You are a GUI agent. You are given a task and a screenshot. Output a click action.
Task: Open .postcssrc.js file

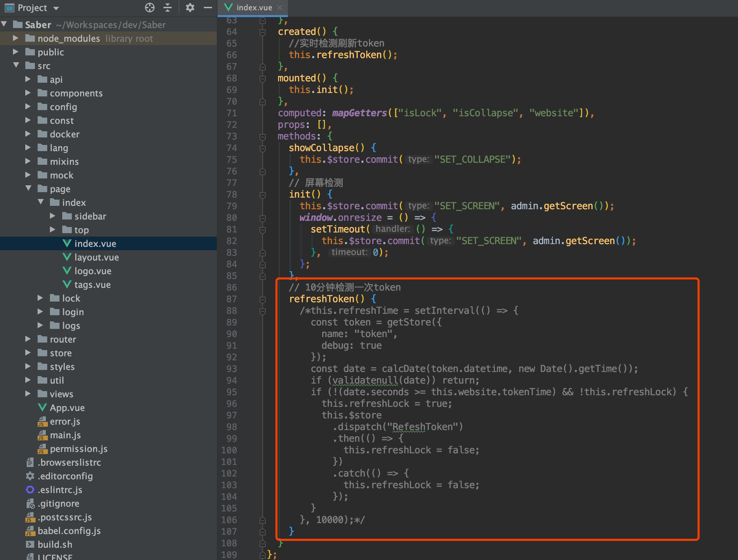pyautogui.click(x=64, y=517)
